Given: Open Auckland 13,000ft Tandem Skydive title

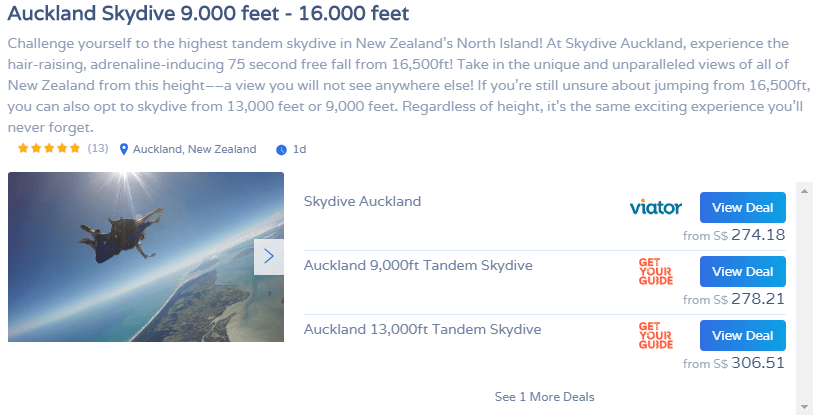Looking at the screenshot, I should [422, 330].
